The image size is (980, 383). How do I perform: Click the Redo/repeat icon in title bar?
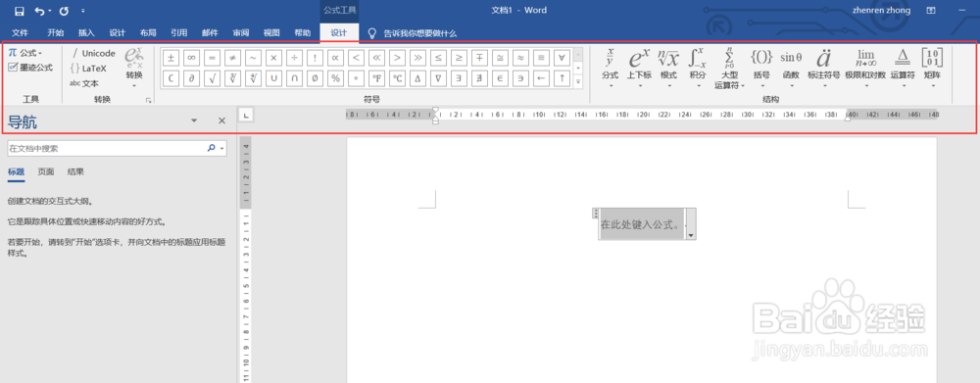63,11
